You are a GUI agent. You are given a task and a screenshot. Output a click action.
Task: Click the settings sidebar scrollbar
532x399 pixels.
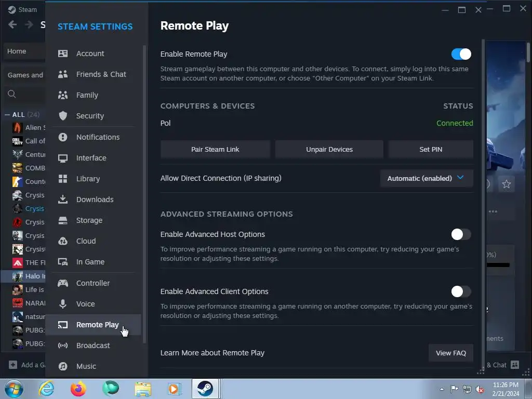pos(144,193)
